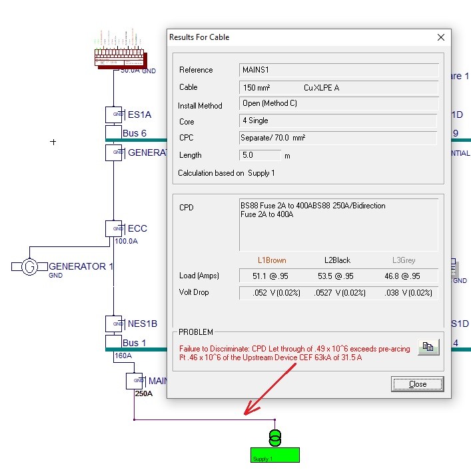The width and height of the screenshot is (471, 476).
Task: Click the Core field 4 Single
Action: (338, 120)
